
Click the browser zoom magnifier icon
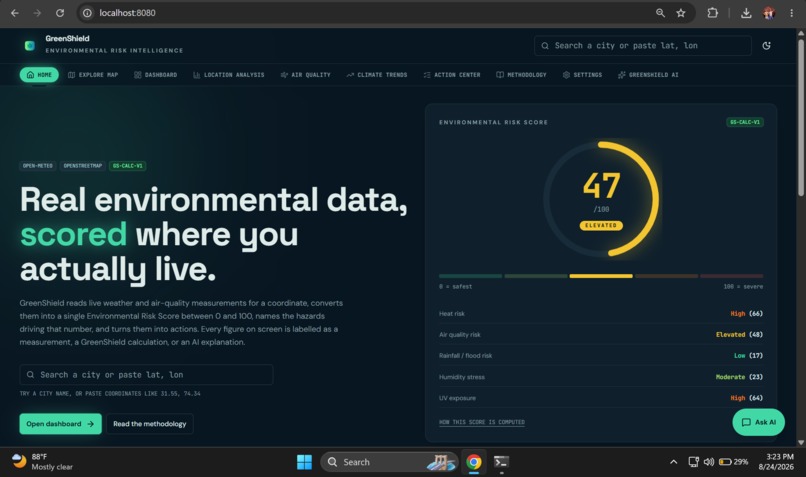[660, 13]
